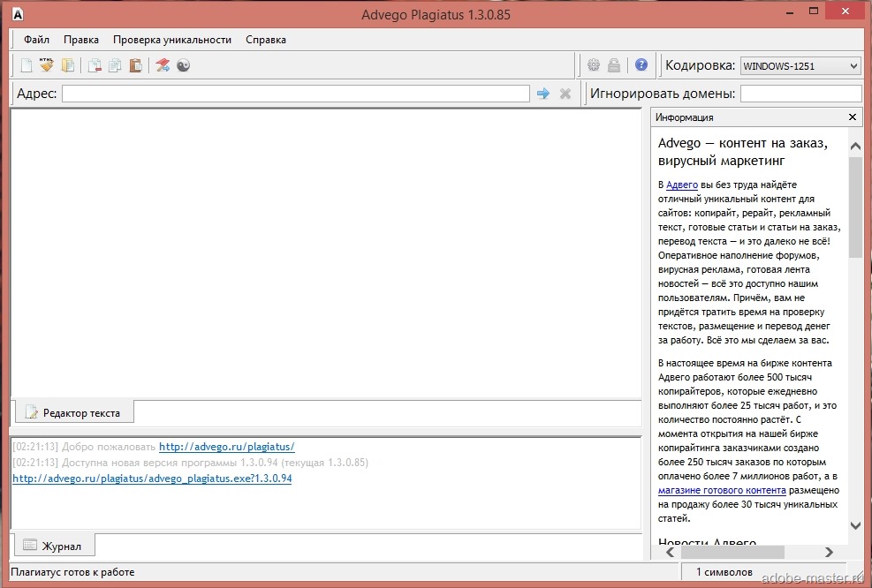Click the 1 символов counter in status bar
The height and width of the screenshot is (588, 872).
point(724,572)
